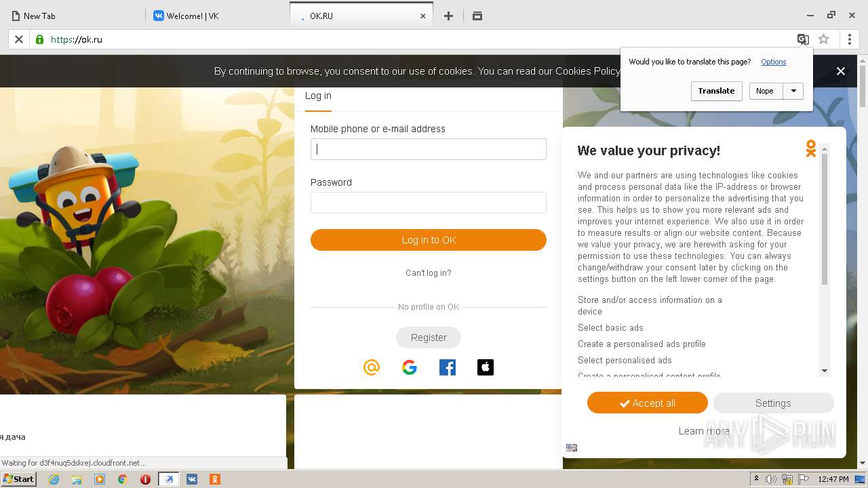The width and height of the screenshot is (868, 488).
Task: Open network status tray icon
Action: coord(787,479)
